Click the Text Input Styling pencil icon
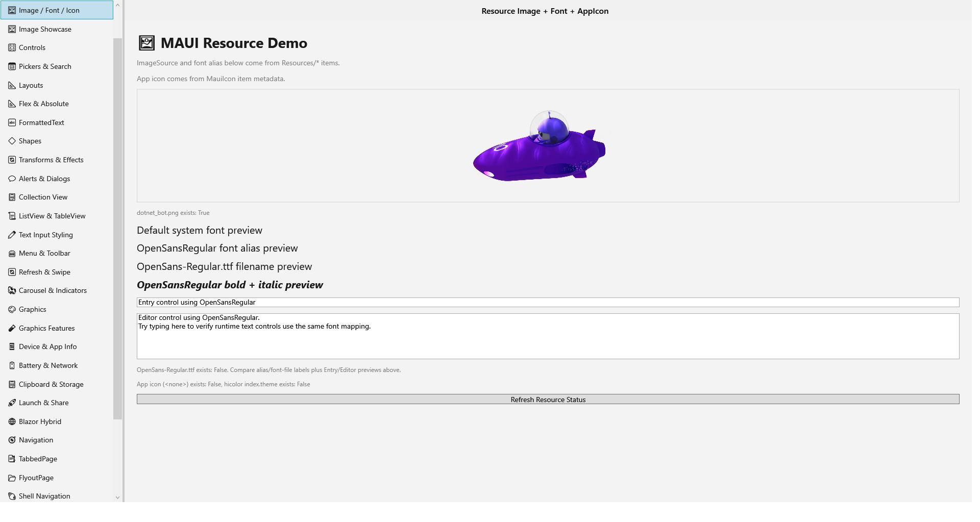The width and height of the screenshot is (980, 522). tap(12, 235)
